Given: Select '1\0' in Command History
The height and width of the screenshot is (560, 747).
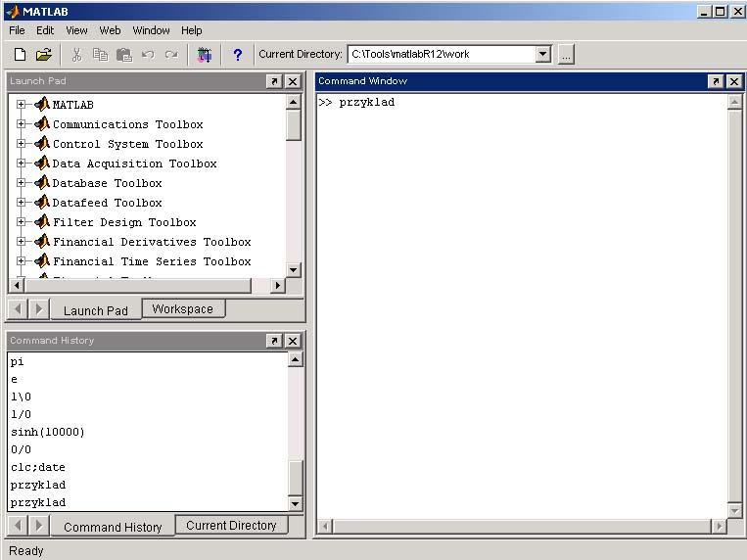Looking at the screenshot, I should [x=21, y=397].
